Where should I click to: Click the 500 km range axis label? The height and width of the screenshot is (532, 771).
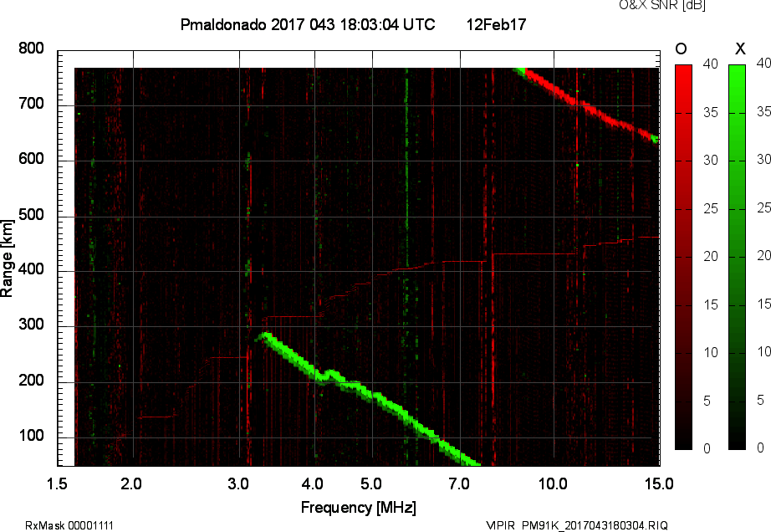pyautogui.click(x=31, y=215)
